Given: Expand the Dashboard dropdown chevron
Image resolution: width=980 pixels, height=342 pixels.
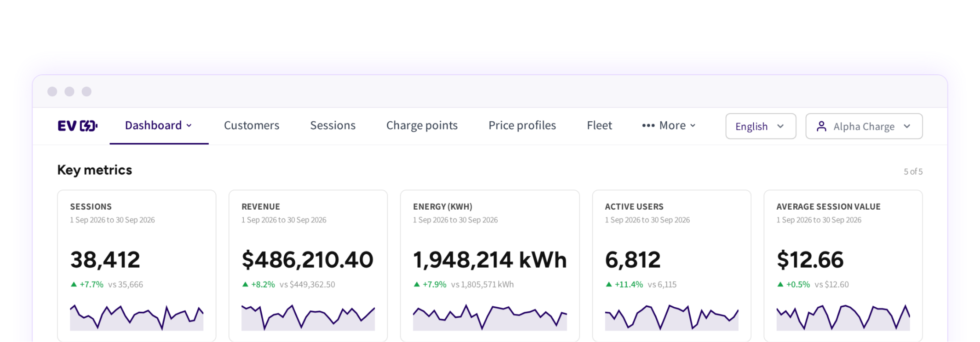Looking at the screenshot, I should [x=189, y=126].
